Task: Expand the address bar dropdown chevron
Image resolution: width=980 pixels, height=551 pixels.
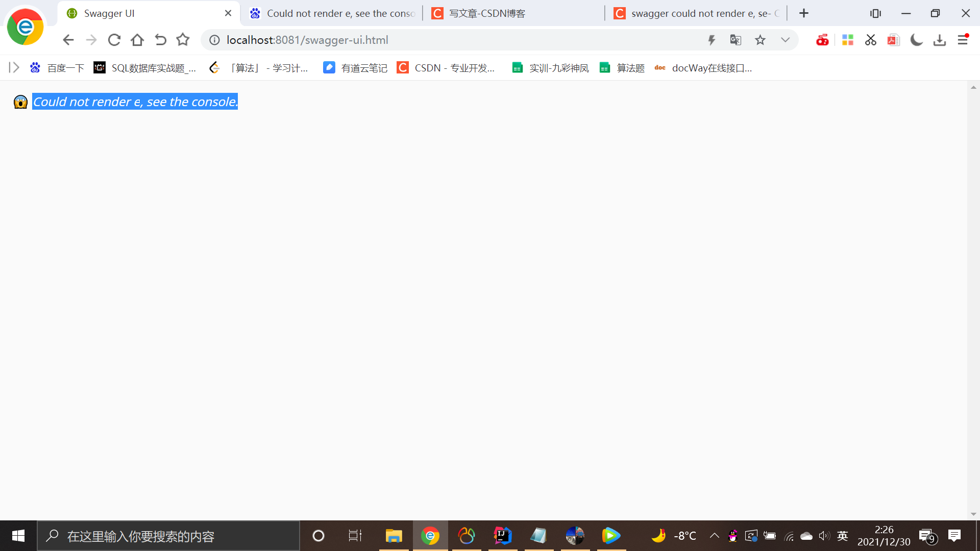Action: (785, 40)
